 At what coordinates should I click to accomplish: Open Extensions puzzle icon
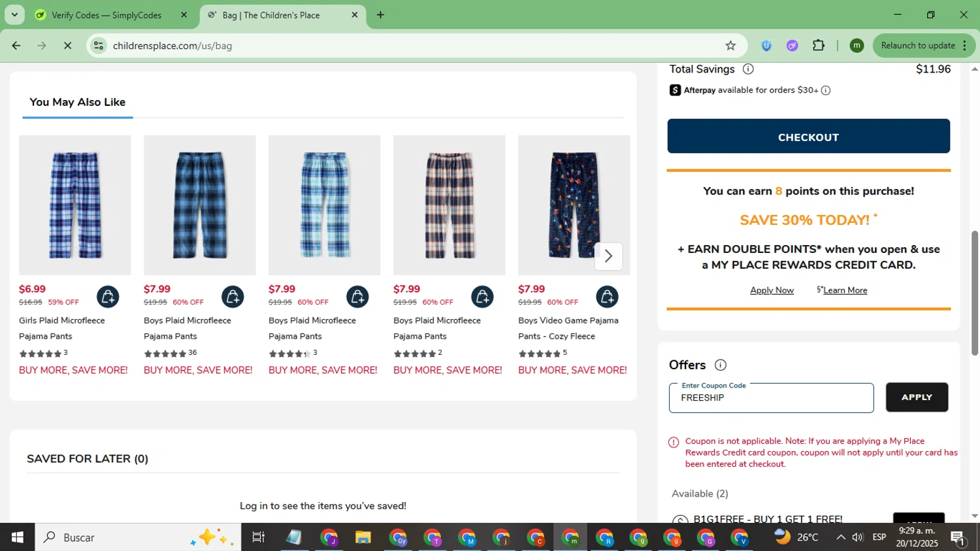[819, 46]
